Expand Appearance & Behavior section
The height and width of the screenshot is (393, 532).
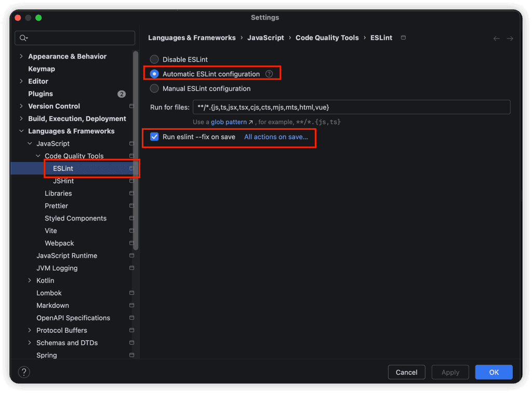tap(21, 56)
